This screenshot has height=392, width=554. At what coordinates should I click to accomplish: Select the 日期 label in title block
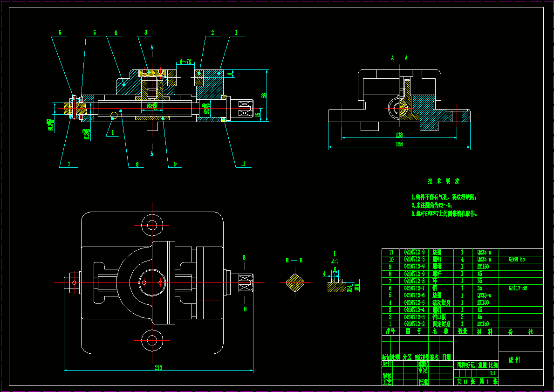tap(446, 357)
